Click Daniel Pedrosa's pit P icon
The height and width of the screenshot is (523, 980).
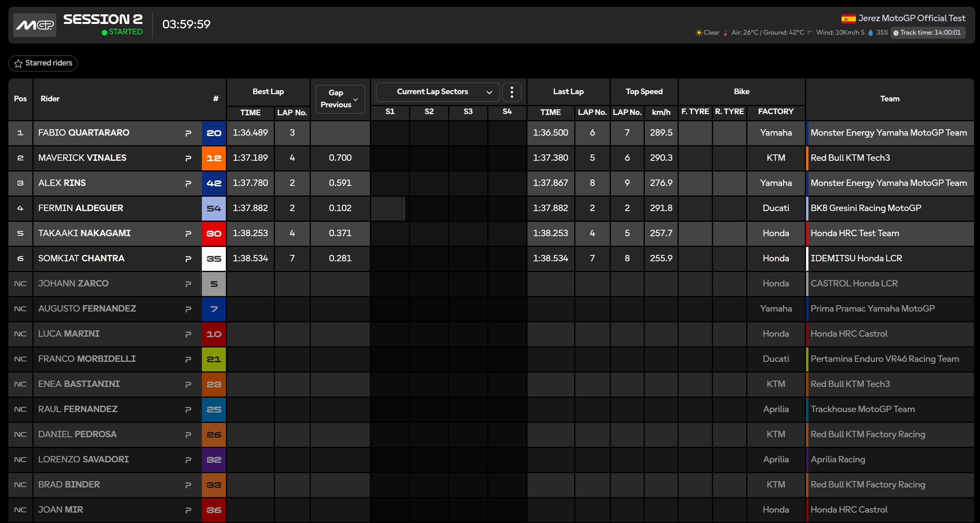pyautogui.click(x=188, y=435)
